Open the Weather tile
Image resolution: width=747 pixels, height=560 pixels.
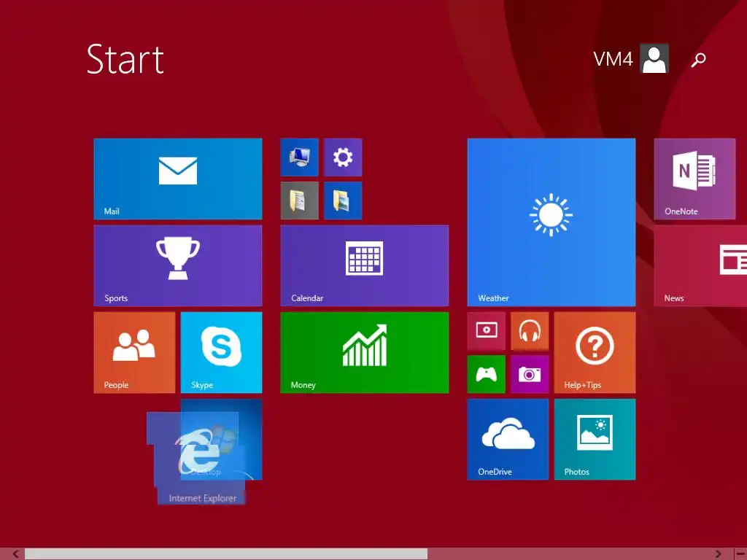[x=551, y=222]
